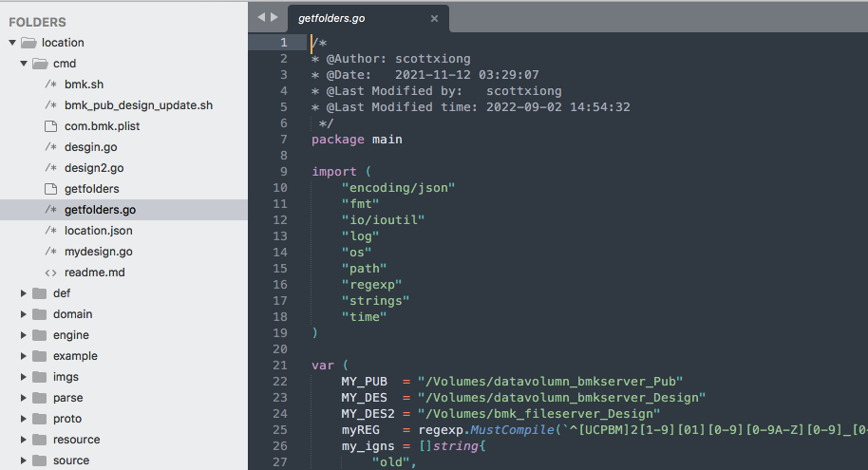Open design2.go file
The width and height of the screenshot is (868, 470).
pos(94,168)
